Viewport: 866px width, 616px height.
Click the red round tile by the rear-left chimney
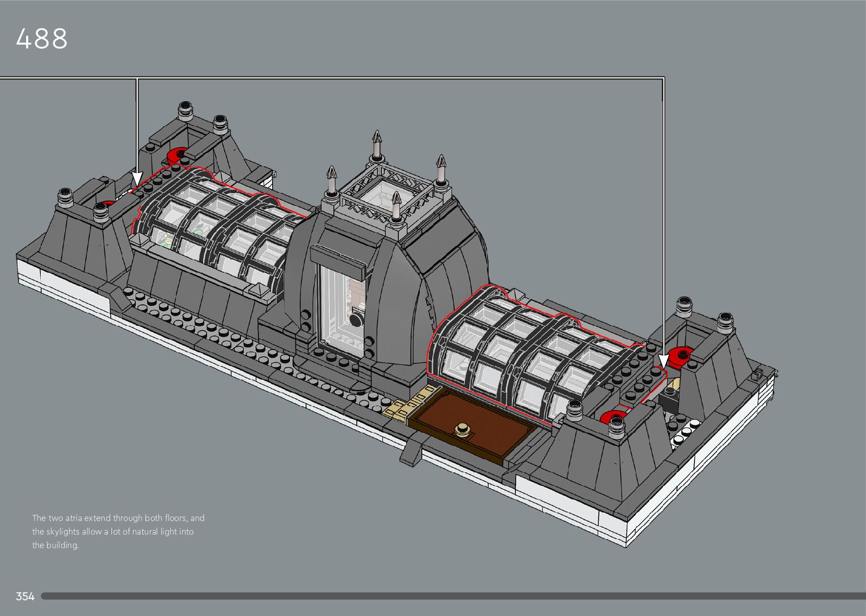tap(178, 154)
